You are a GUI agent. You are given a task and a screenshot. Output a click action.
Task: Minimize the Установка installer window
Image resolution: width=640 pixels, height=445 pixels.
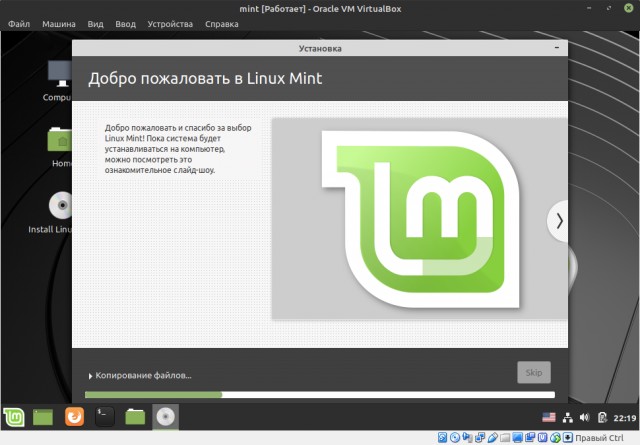[x=557, y=48]
